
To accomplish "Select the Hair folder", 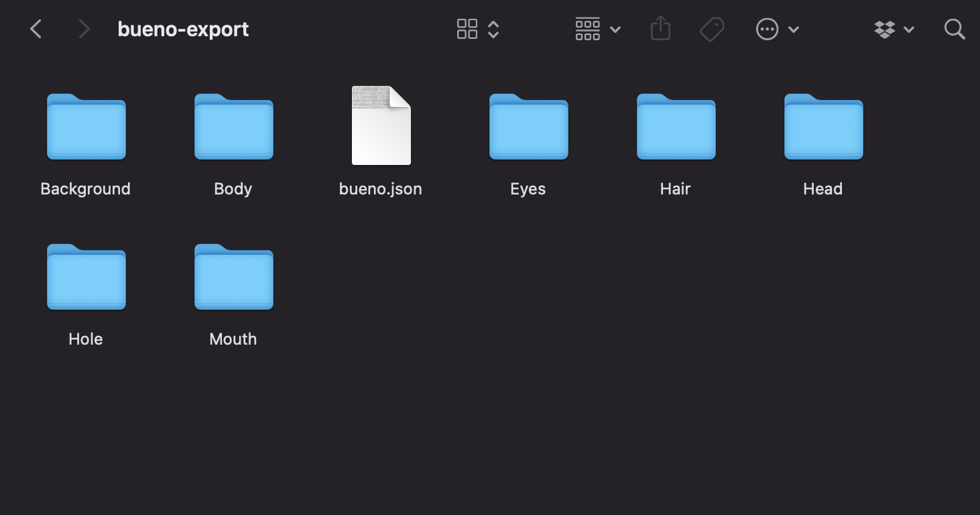I will click(676, 127).
